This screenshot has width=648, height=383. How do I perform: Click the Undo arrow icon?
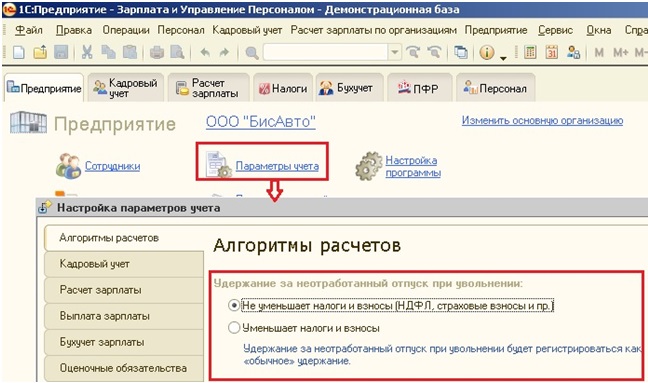pos(205,52)
